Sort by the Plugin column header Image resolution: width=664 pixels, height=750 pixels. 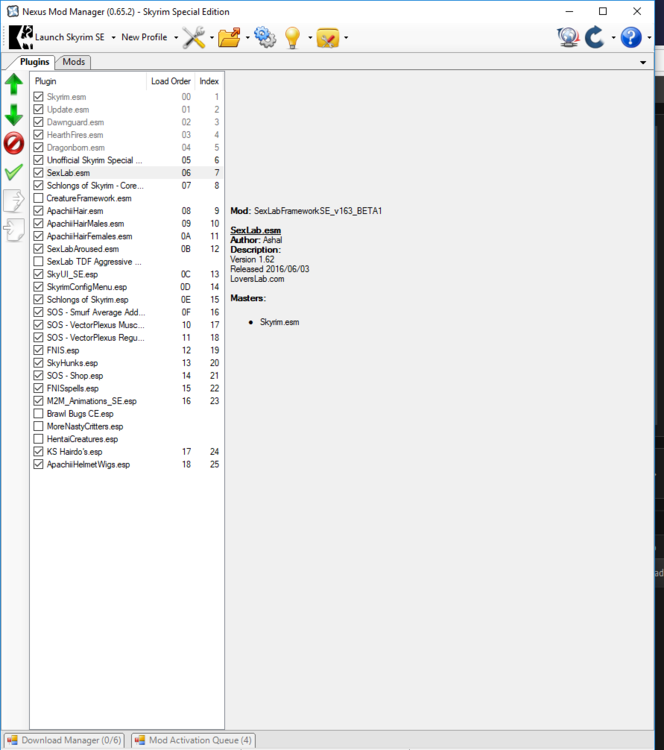click(88, 81)
